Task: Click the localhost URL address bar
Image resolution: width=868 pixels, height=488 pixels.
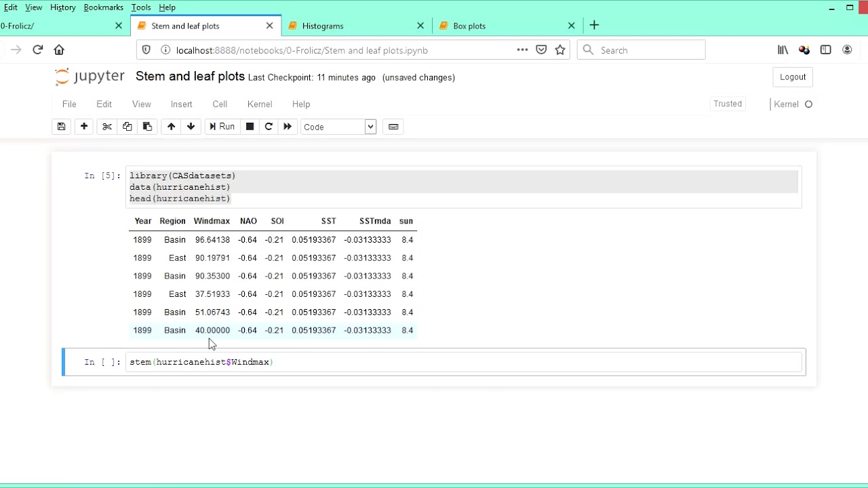Action: click(302, 50)
